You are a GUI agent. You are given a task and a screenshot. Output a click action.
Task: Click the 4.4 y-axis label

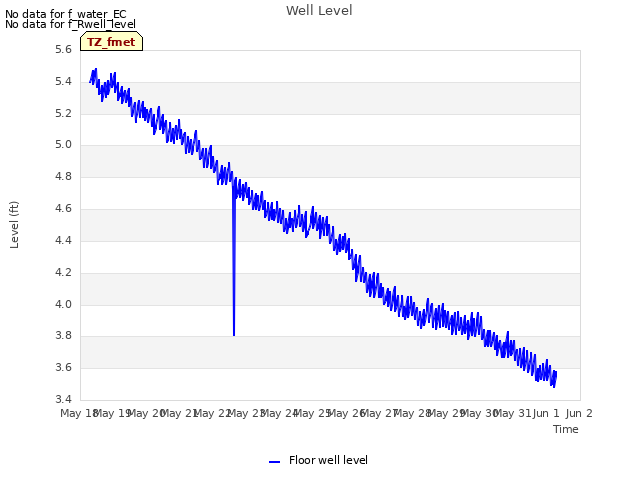[x=63, y=240]
